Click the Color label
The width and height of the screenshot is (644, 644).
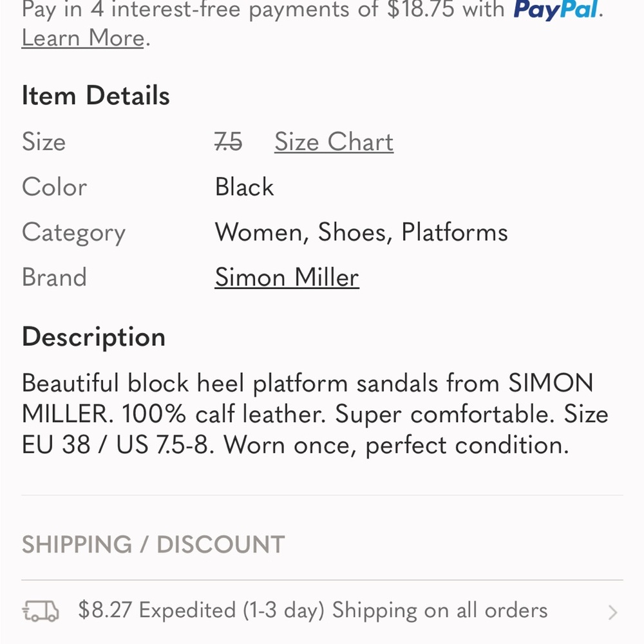coord(55,187)
